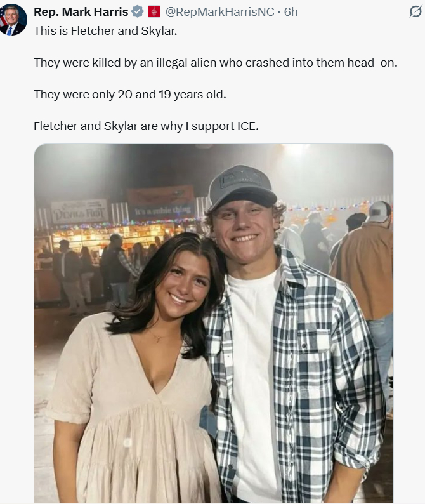The image size is (425, 504).
Task: Click the red affiliation badge icon
Action: [154, 12]
